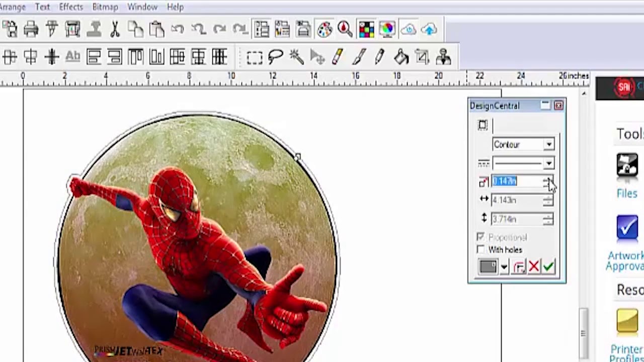Click the Align Top edges icon
The width and height of the screenshot is (644, 362).
[135, 57]
